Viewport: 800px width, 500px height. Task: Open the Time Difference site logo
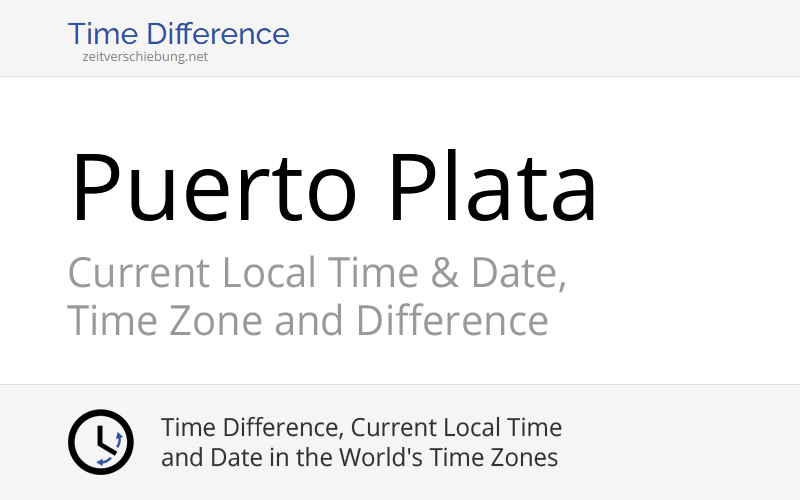(178, 34)
